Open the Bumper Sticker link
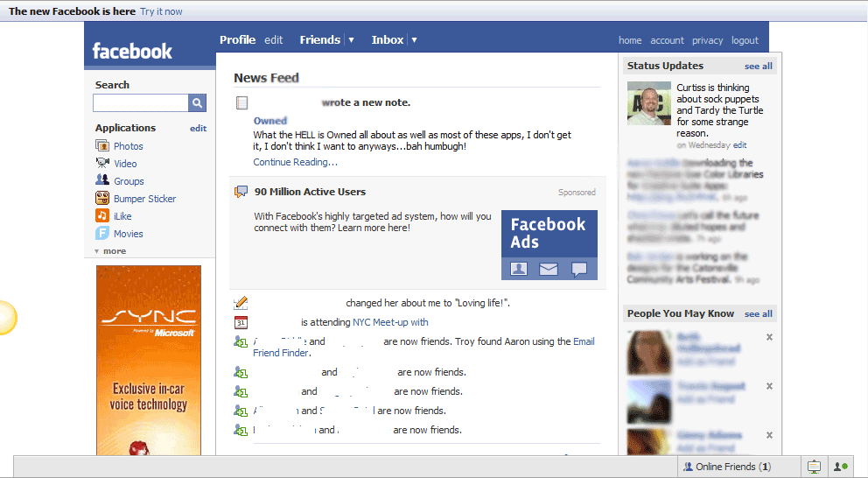 click(x=145, y=199)
